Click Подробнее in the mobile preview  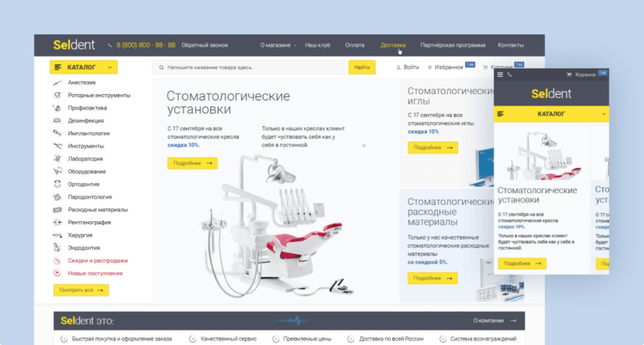click(x=522, y=263)
